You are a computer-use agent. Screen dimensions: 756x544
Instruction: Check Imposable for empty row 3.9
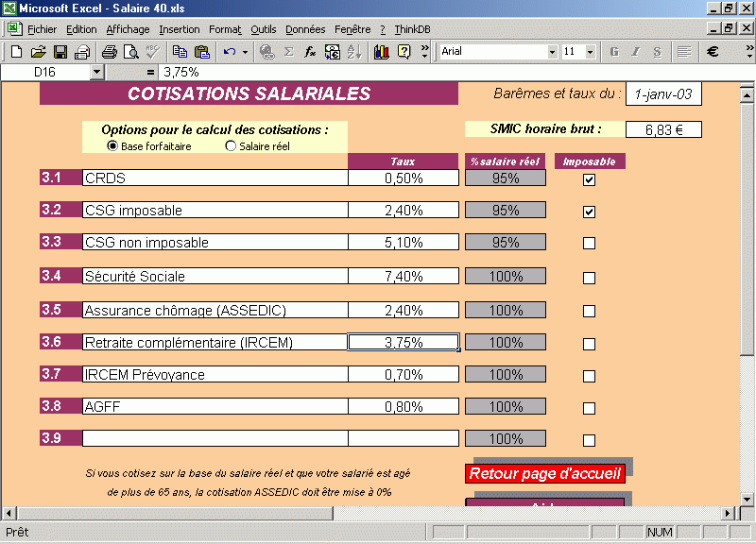[x=589, y=440]
